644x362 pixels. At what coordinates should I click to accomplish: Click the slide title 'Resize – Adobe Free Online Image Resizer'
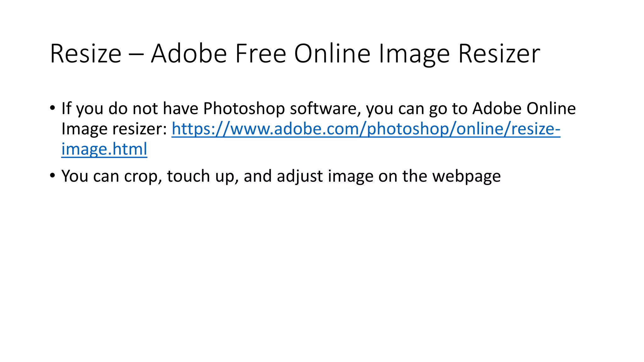[295, 54]
